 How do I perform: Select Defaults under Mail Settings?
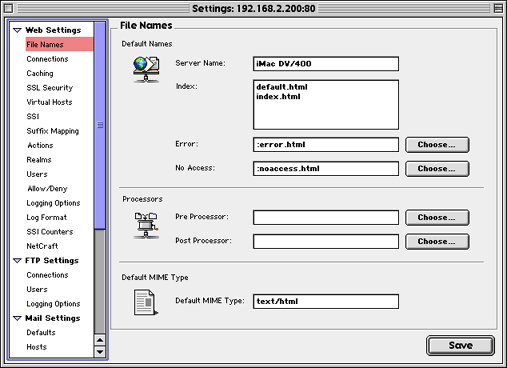coord(41,333)
